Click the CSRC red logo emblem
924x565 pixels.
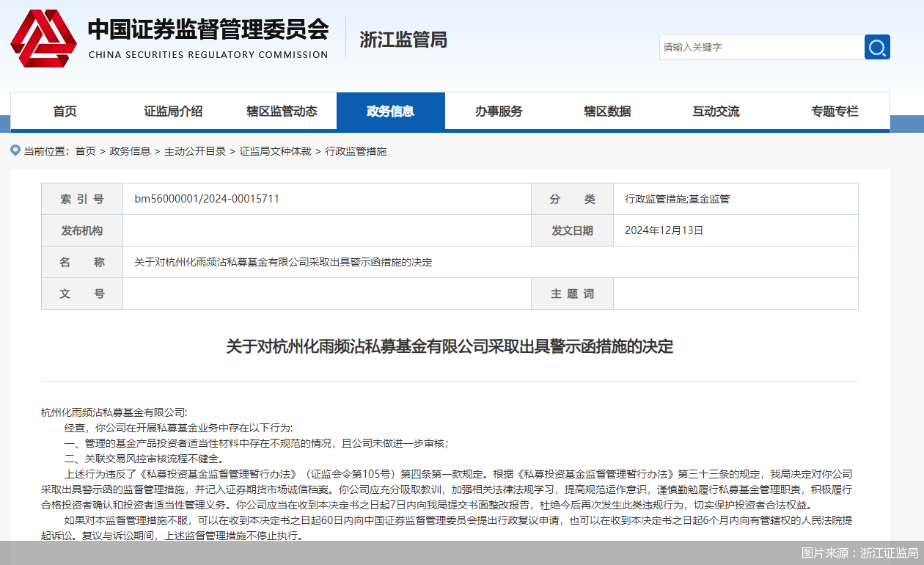coord(43,38)
